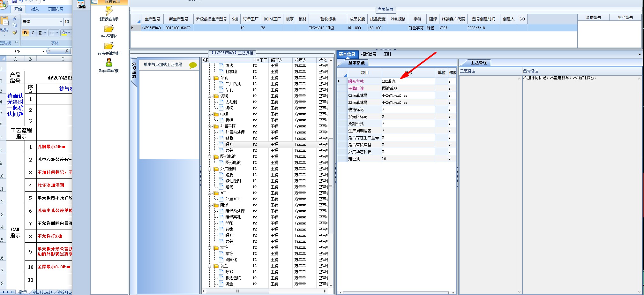Toggle Underline in Excel font group
This screenshot has height=295, width=644.
(40, 33)
